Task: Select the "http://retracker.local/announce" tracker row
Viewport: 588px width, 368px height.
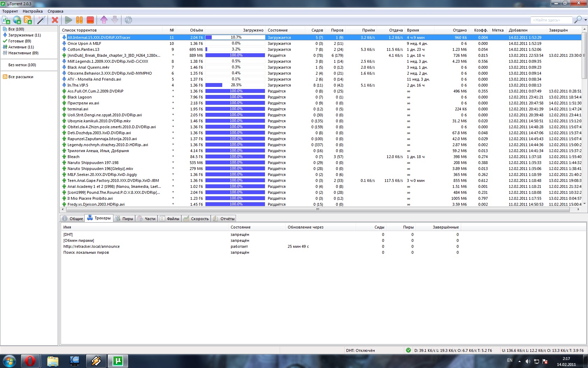Action: click(261, 246)
